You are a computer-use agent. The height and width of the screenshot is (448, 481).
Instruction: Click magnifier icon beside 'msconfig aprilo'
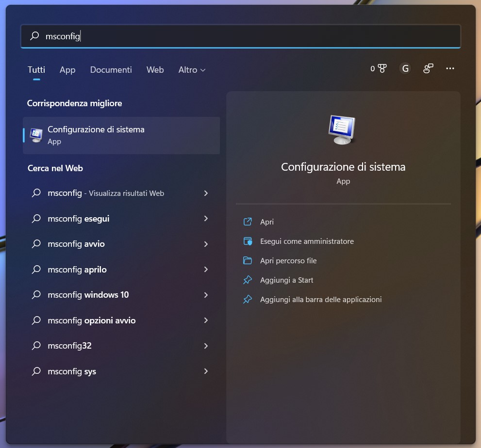(x=36, y=270)
